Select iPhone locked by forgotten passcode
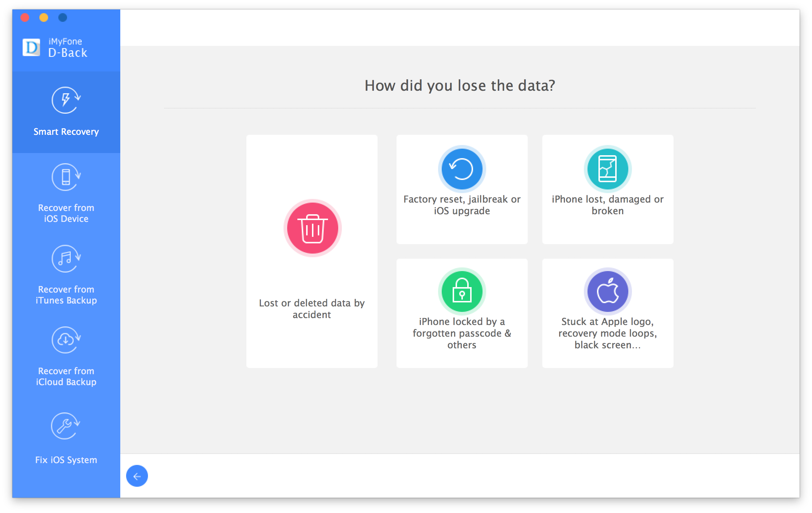Image resolution: width=812 pixels, height=513 pixels. pos(463,313)
